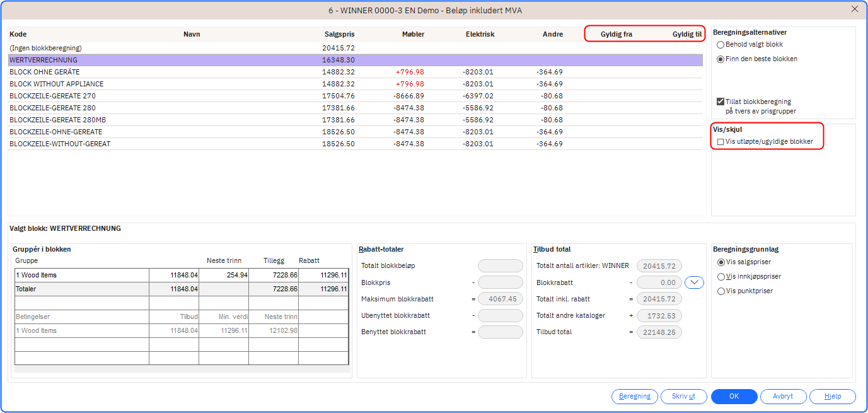Sort by the Salgspris column header

339,35
